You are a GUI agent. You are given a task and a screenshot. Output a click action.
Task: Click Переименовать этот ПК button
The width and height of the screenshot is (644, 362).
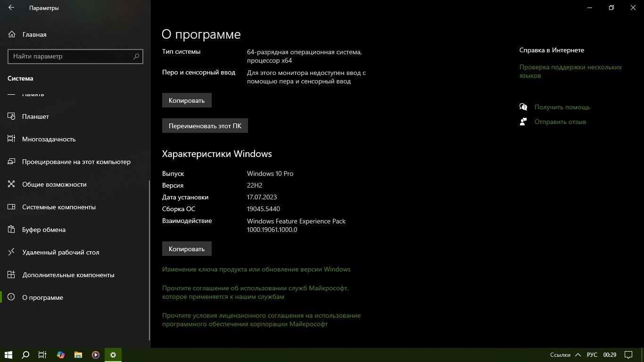click(205, 126)
